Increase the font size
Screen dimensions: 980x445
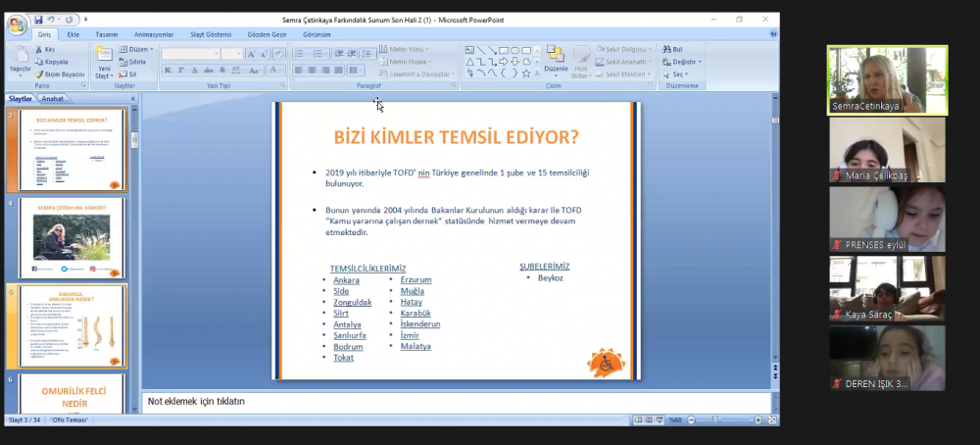pos(251,54)
